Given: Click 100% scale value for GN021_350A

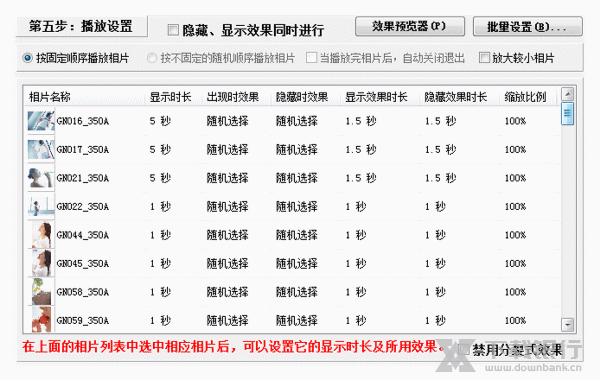Looking at the screenshot, I should point(515,178).
